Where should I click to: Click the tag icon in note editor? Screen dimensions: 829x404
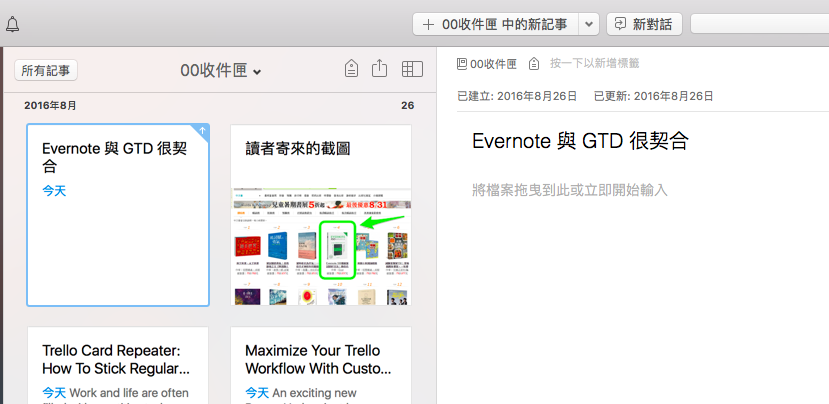pyautogui.click(x=535, y=64)
